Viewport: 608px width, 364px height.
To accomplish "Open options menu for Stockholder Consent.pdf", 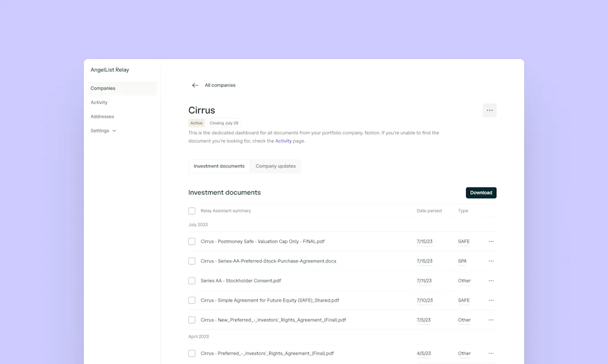I will (491, 280).
